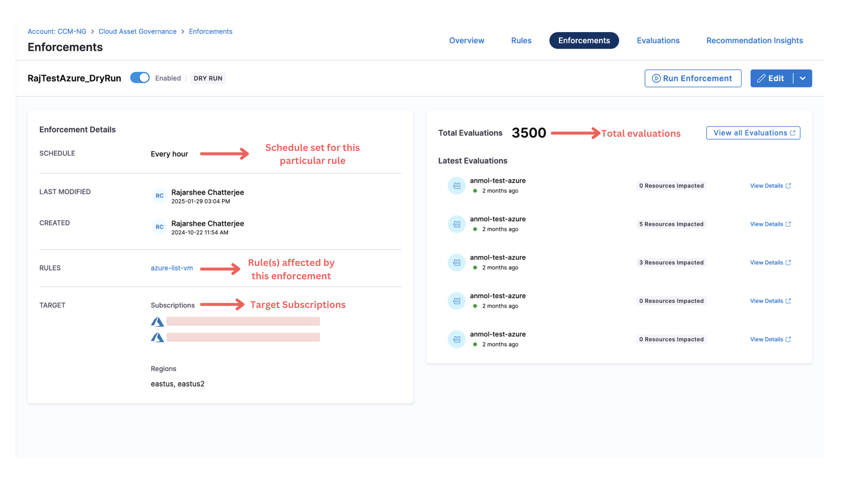Open the azure-list-vm rule link
Image resolution: width=868 pixels, height=486 pixels.
172,268
